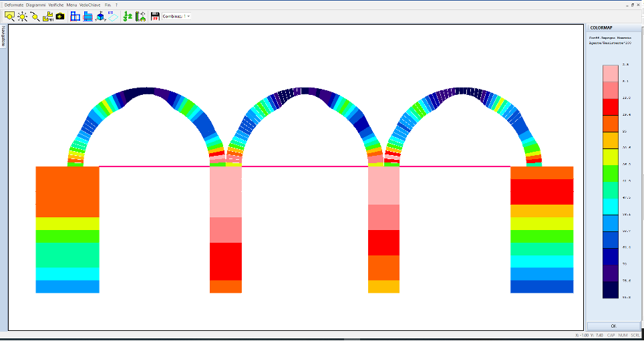
Task: Click the bright green legend swatch
Action: tap(611, 173)
